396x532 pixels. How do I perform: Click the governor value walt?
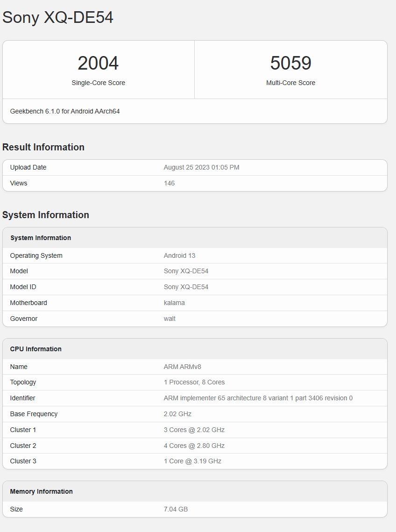pyautogui.click(x=170, y=319)
